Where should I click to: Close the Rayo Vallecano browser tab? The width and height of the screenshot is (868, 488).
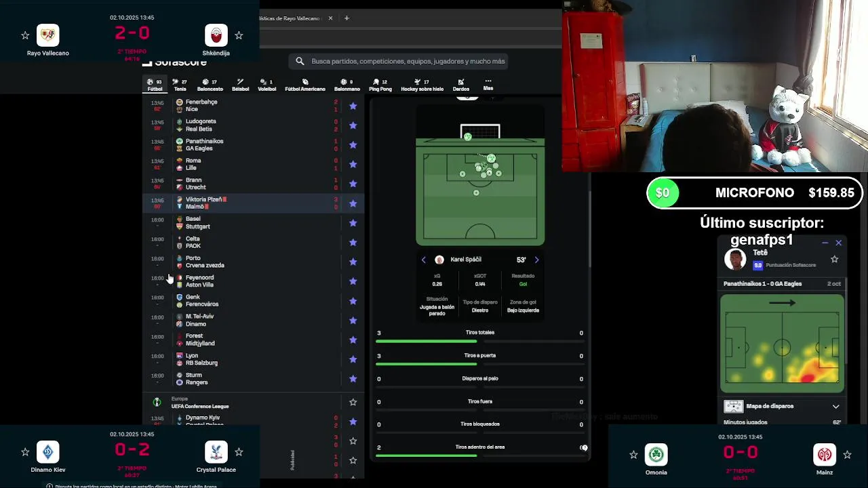coord(331,18)
